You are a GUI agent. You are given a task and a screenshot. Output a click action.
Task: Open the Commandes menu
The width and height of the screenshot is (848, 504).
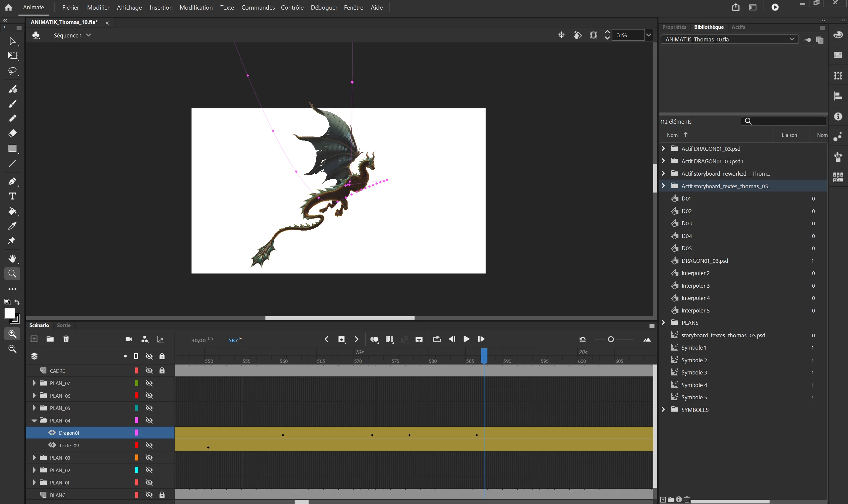coord(258,8)
